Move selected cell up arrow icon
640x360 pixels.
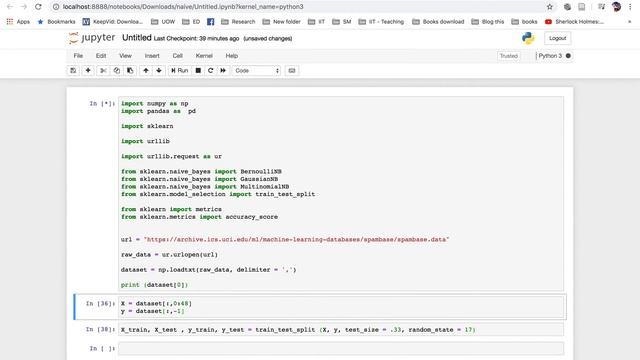[146, 71]
